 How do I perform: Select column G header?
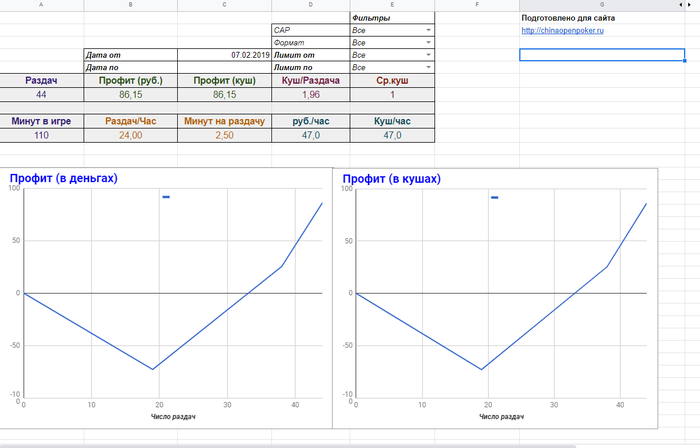[x=602, y=5]
